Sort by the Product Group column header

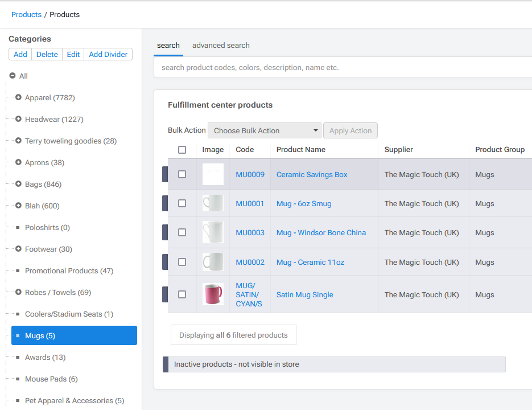(500, 149)
